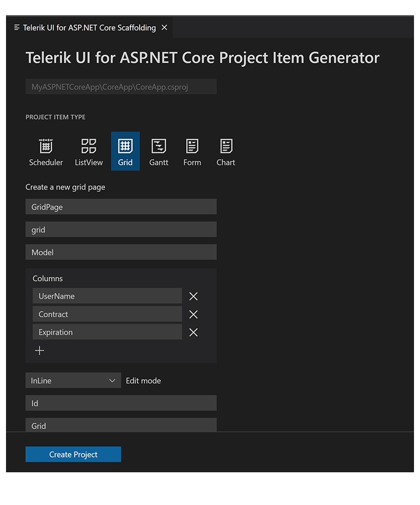
Task: Remove the Expiration column with its X icon
Action: coord(193,332)
